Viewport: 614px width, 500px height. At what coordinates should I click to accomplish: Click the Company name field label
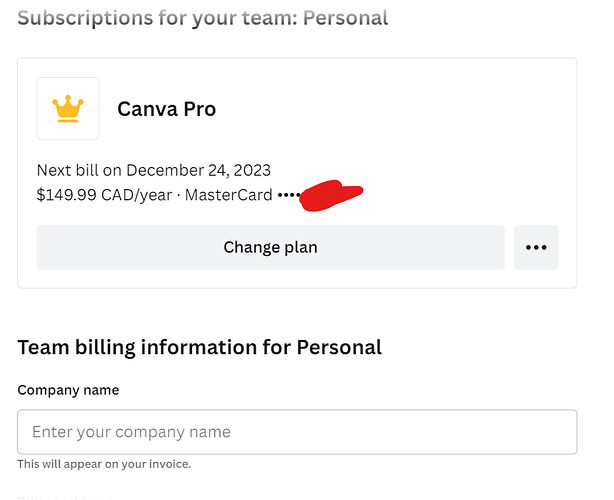pos(68,390)
